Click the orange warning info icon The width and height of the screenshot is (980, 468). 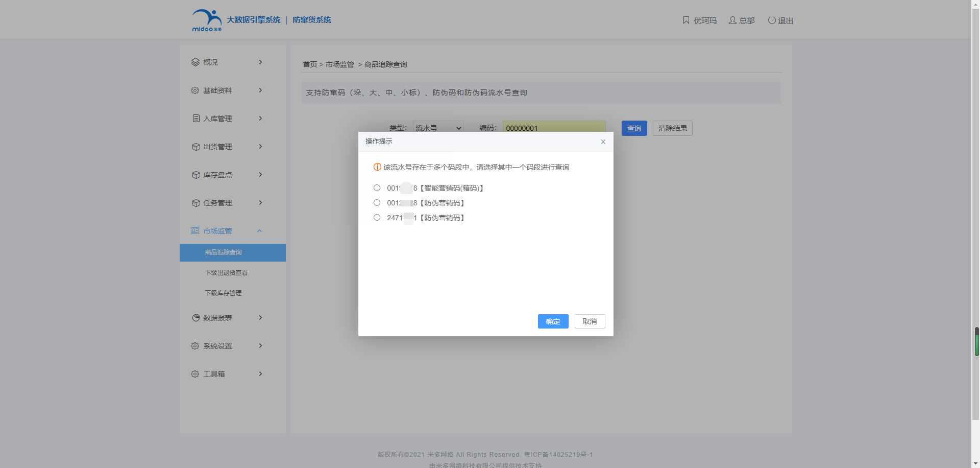[377, 167]
